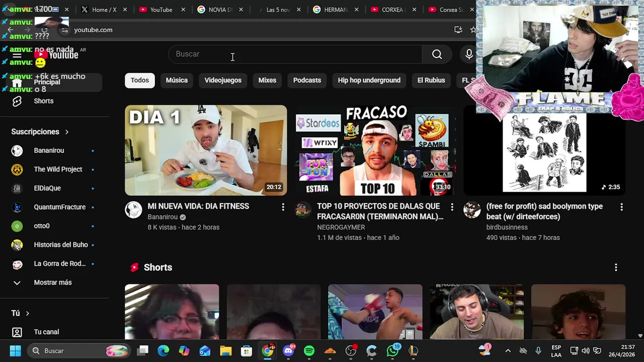This screenshot has height=362, width=644.
Task: Open the boxing Short thumbnail
Action: 375,312
